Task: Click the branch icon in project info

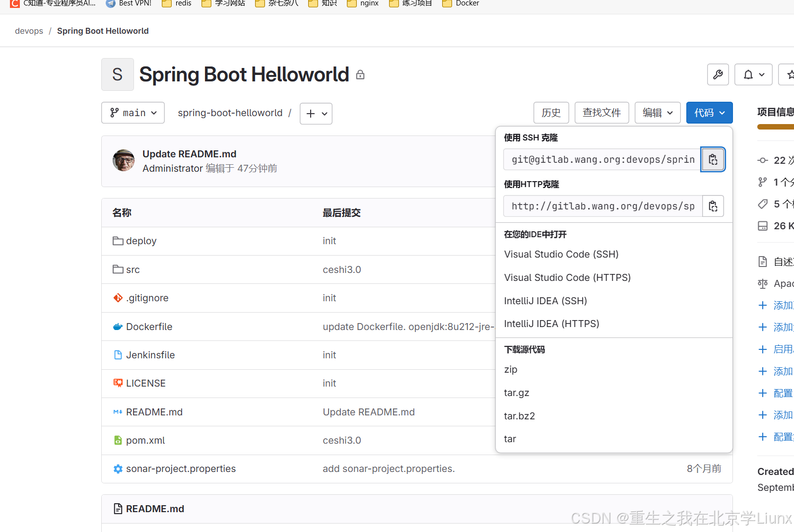Action: [763, 182]
